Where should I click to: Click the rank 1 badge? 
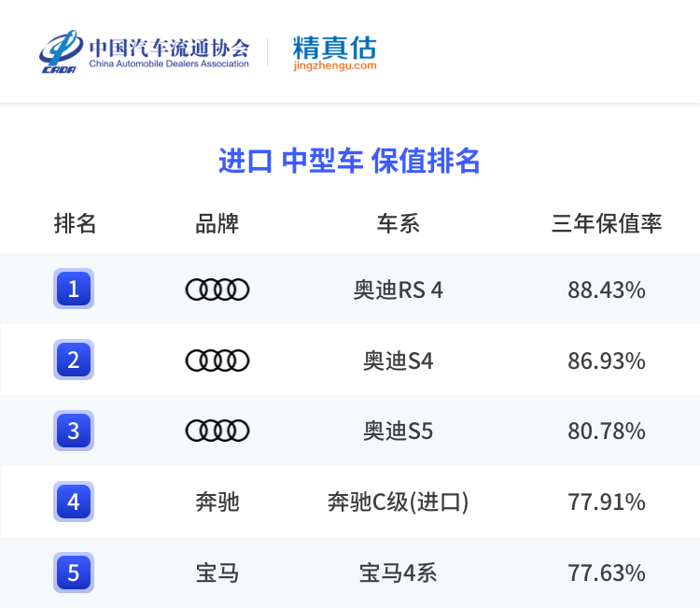[x=74, y=290]
